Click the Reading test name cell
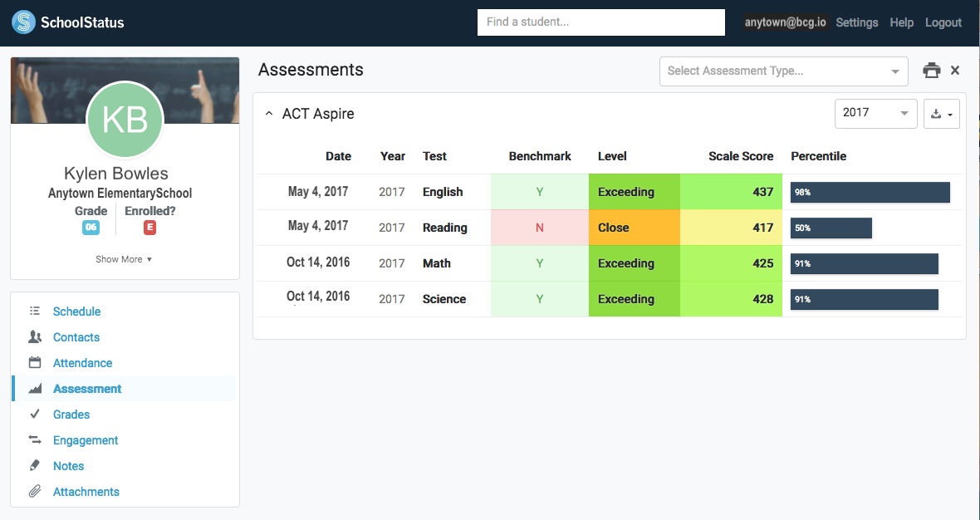980x520 pixels. click(x=444, y=228)
